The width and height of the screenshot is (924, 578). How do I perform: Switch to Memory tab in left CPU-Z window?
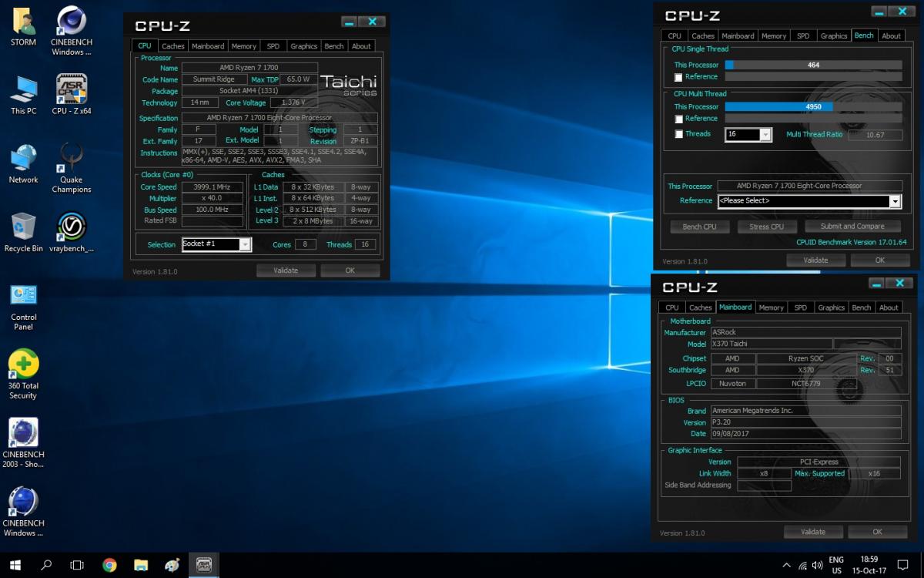[244, 46]
